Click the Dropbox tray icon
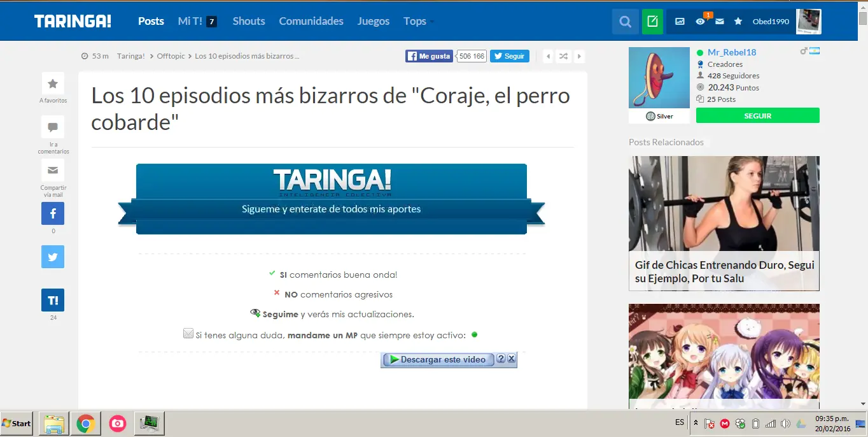 coord(740,424)
